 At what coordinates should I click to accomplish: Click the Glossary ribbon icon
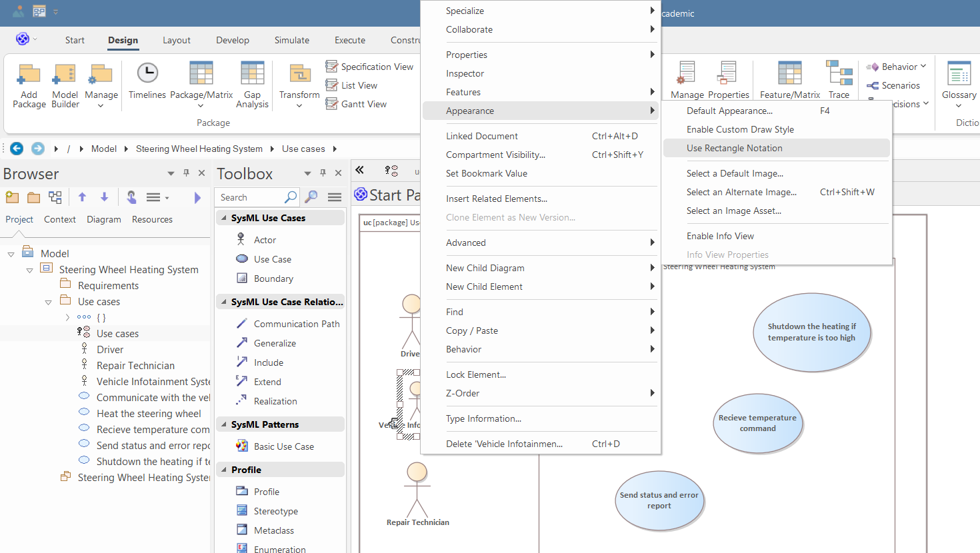[959, 85]
